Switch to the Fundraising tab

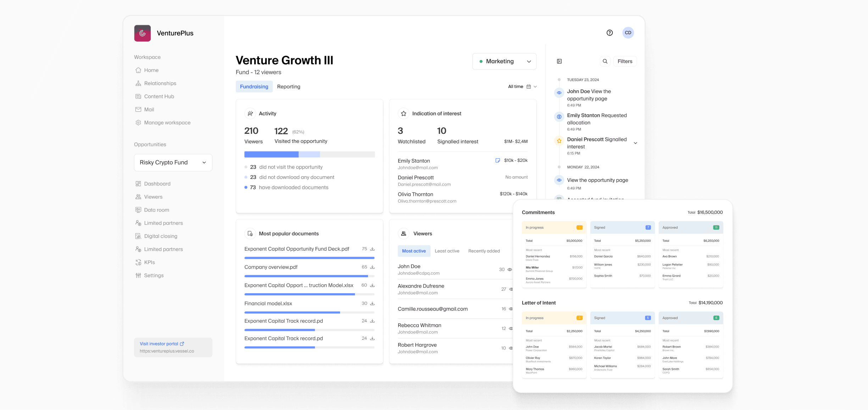pos(254,87)
